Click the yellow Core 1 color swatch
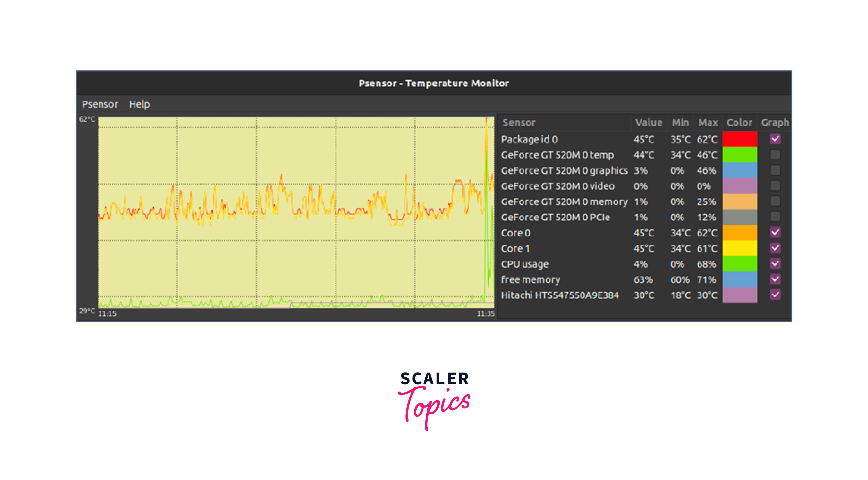Image resolution: width=868 pixels, height=480 pixels. pyautogui.click(x=740, y=248)
